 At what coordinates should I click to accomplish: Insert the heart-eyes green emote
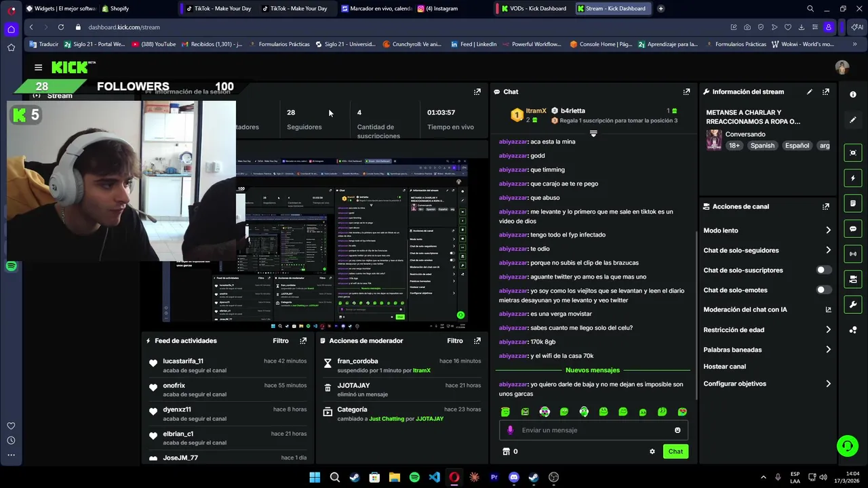682,411
